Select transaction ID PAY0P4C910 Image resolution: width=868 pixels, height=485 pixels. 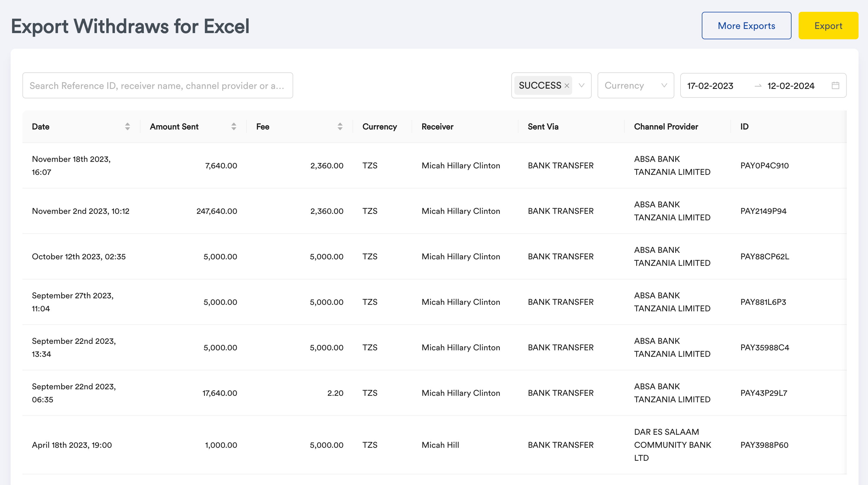[x=765, y=166]
